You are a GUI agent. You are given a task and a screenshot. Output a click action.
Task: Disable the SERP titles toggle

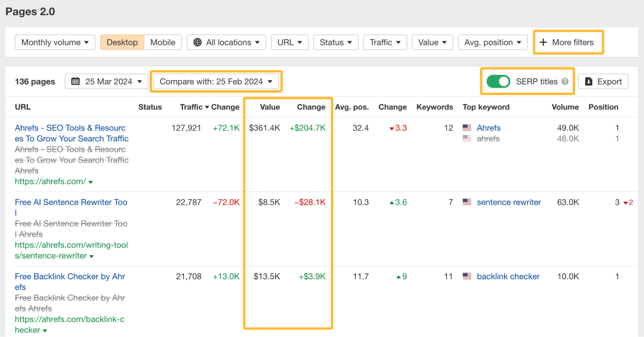coord(498,81)
